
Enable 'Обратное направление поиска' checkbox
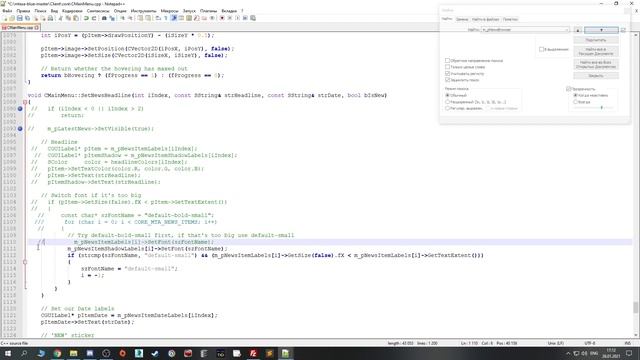click(447, 60)
